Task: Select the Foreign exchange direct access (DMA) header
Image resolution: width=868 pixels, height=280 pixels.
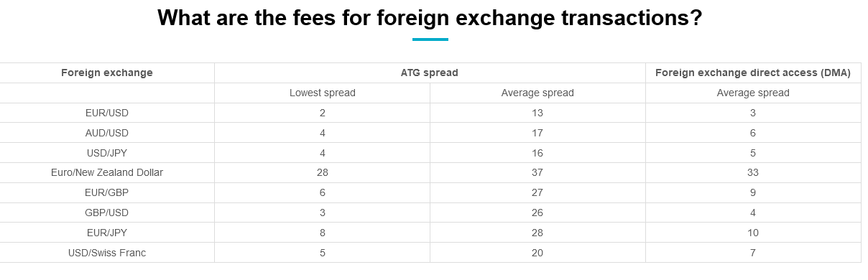Action: tap(753, 73)
